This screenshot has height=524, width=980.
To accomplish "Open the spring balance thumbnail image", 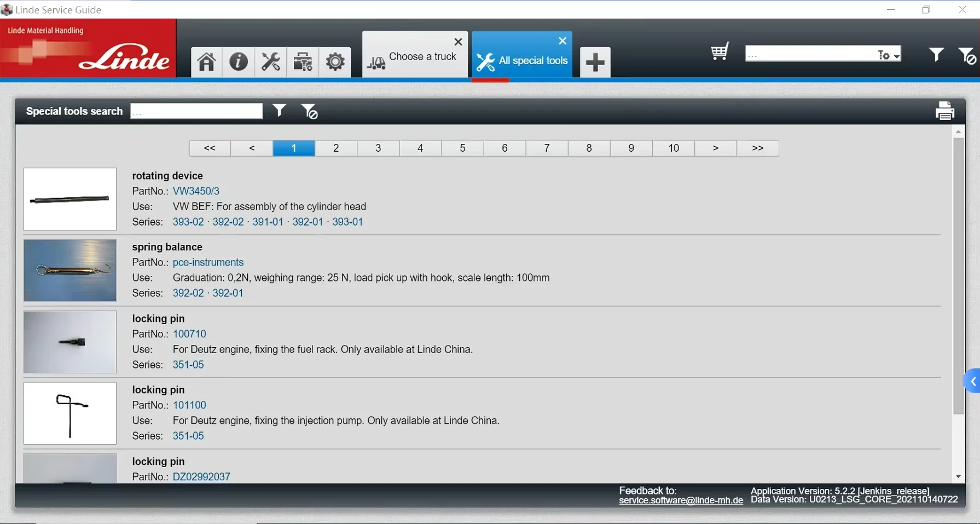I will tap(70, 270).
